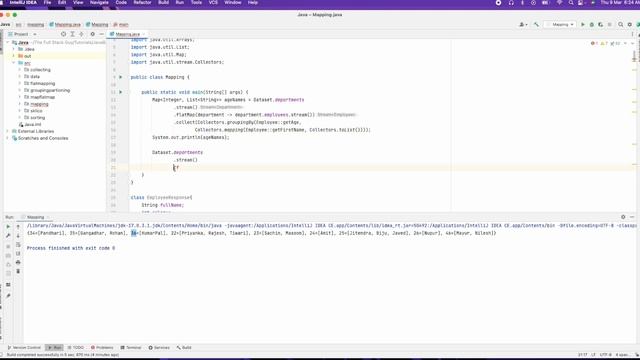Select the groupingpartioning package
This screenshot has width=640, height=360.
point(50,91)
